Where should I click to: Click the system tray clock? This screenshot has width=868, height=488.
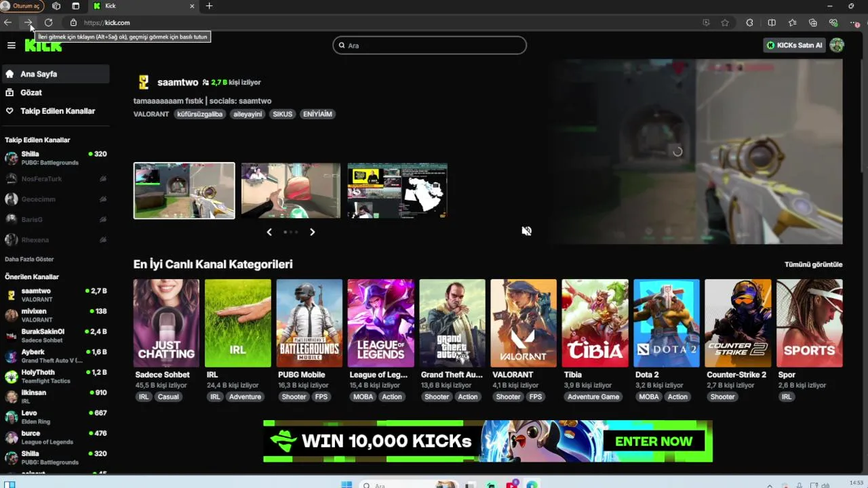pos(856,483)
